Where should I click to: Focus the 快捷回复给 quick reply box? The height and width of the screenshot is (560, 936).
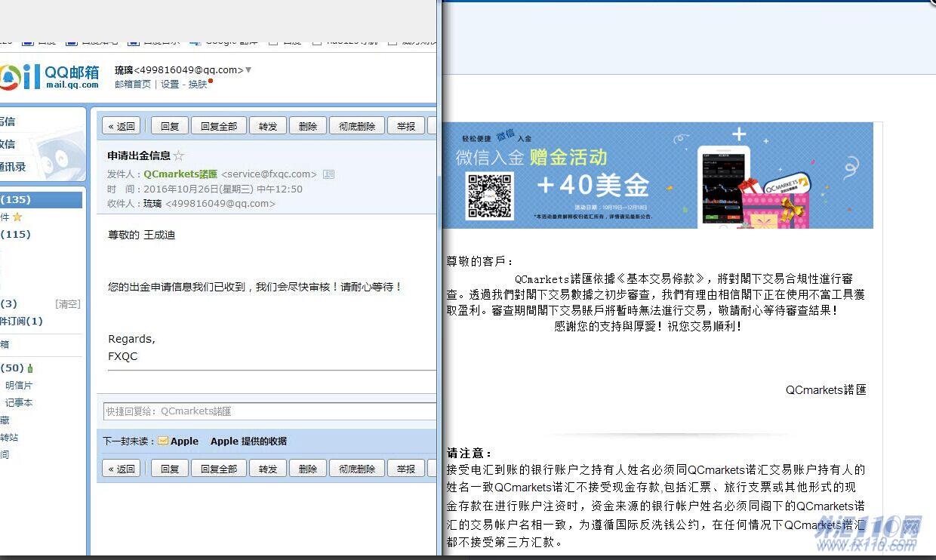click(x=269, y=411)
